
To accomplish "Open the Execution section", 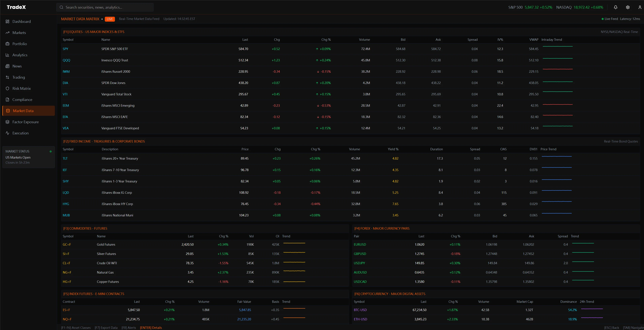I will click(20, 133).
